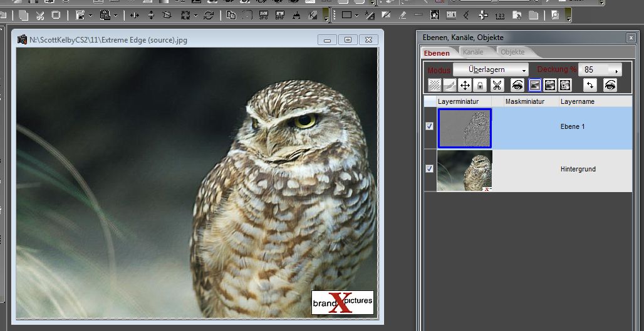
Task: Click the scissors icon in layers panel
Action: click(x=497, y=85)
